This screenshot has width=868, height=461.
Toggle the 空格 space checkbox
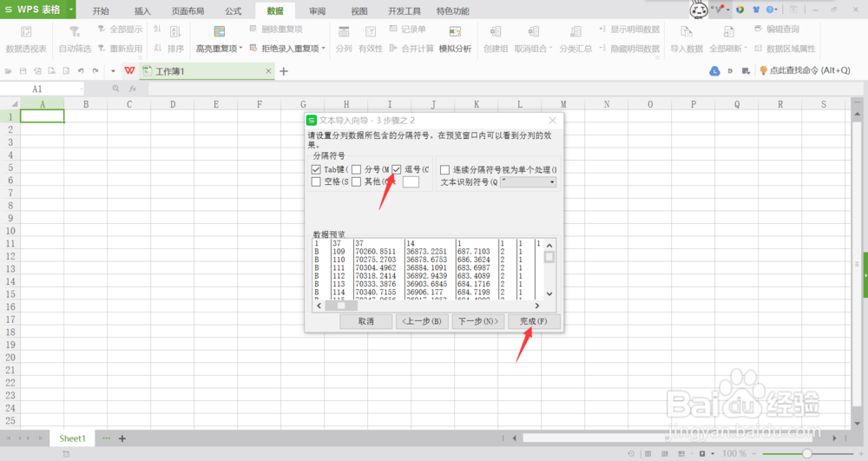pyautogui.click(x=316, y=181)
